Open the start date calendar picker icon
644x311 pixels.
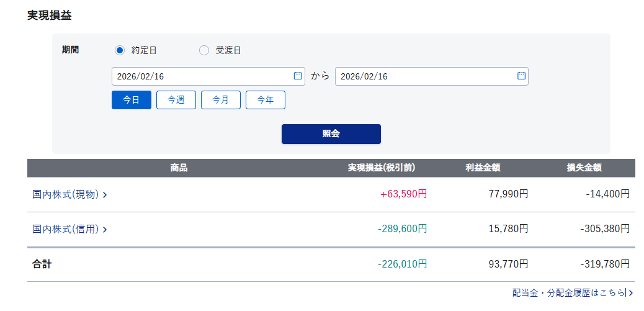[x=298, y=76]
